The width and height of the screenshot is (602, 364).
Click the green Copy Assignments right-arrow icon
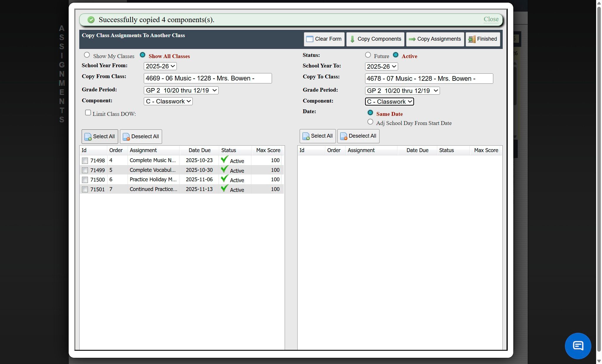point(412,39)
